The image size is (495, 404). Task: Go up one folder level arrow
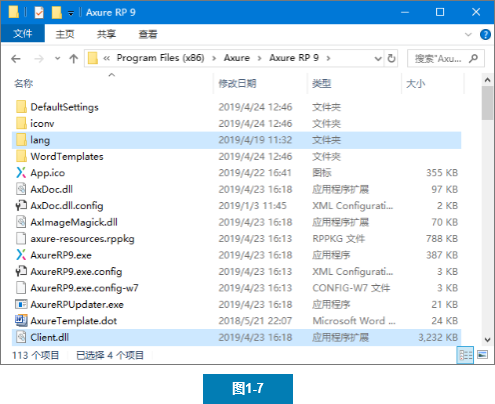coord(74,59)
